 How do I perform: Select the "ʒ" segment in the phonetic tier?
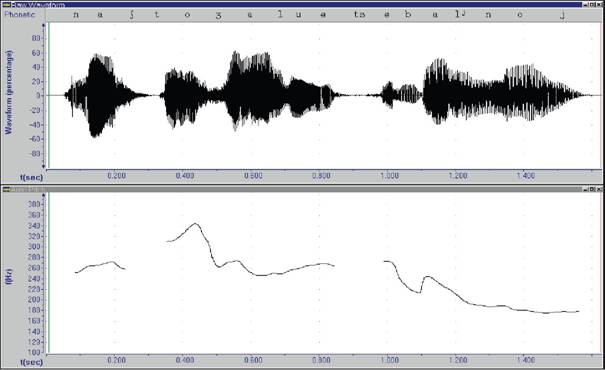coord(218,15)
